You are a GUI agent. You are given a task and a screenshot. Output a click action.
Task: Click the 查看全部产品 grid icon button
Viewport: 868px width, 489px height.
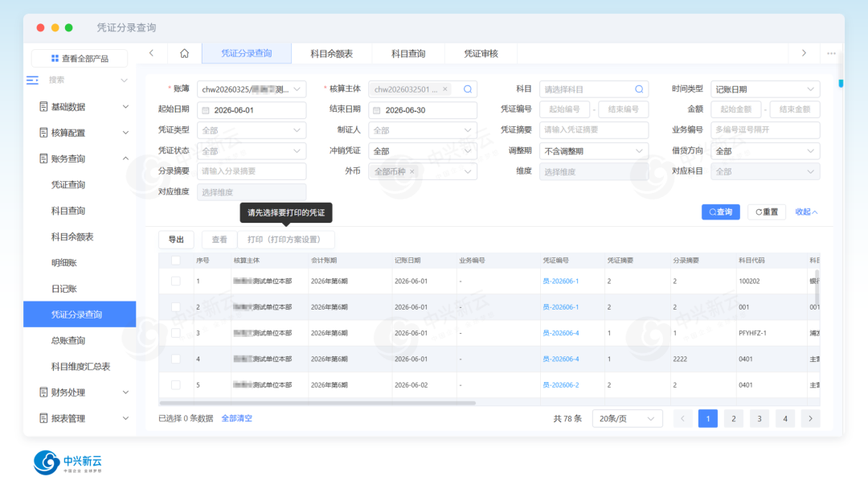[x=80, y=58]
